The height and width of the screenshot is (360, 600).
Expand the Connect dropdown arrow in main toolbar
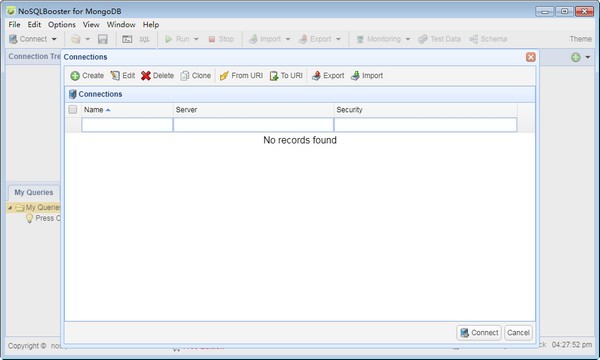(x=54, y=39)
